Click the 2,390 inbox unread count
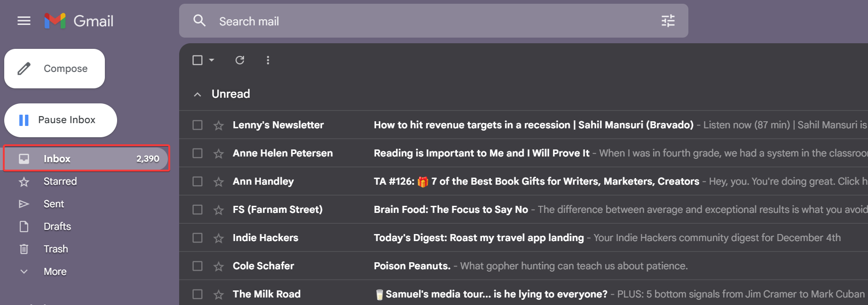The width and height of the screenshot is (868, 305). click(x=148, y=159)
